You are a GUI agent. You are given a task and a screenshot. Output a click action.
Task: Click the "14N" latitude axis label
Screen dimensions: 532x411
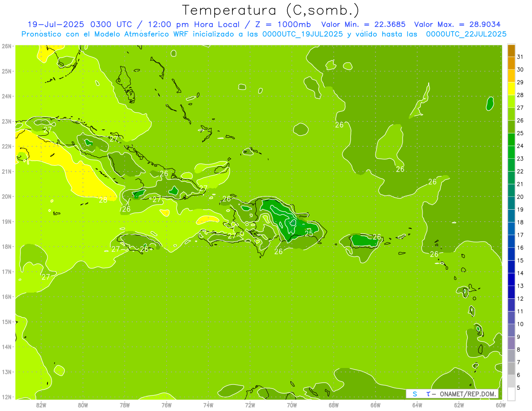tap(6, 347)
